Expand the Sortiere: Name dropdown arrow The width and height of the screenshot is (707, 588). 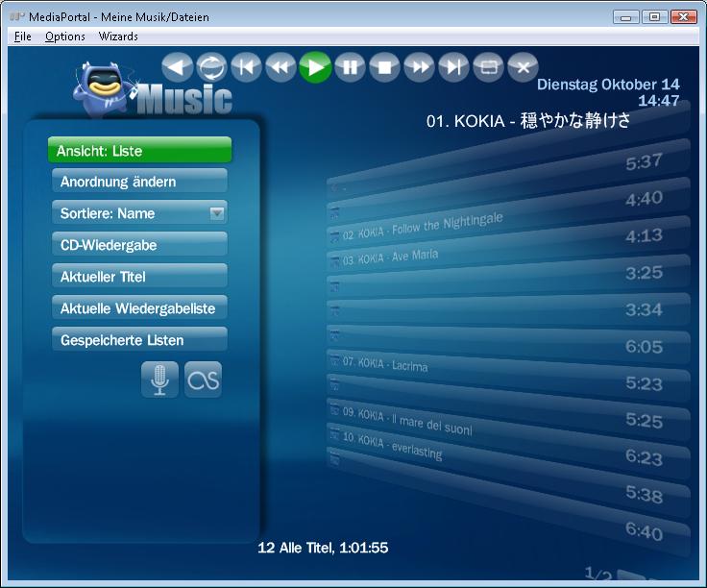217,213
